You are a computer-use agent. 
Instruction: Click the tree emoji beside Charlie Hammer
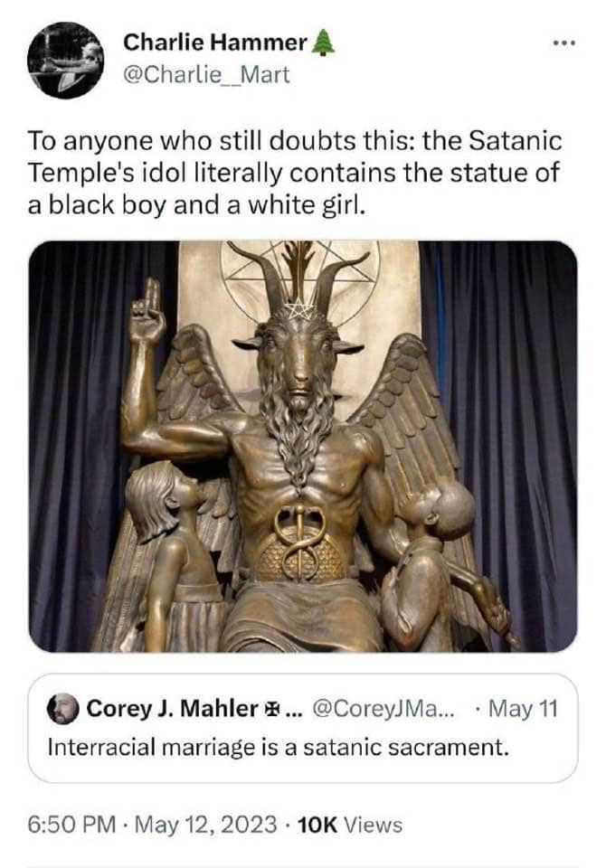[323, 42]
